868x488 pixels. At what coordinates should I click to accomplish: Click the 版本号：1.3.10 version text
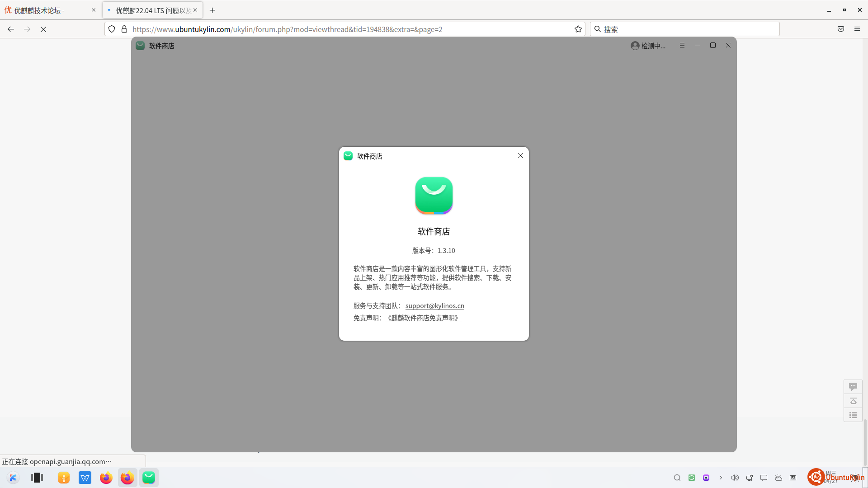point(434,251)
